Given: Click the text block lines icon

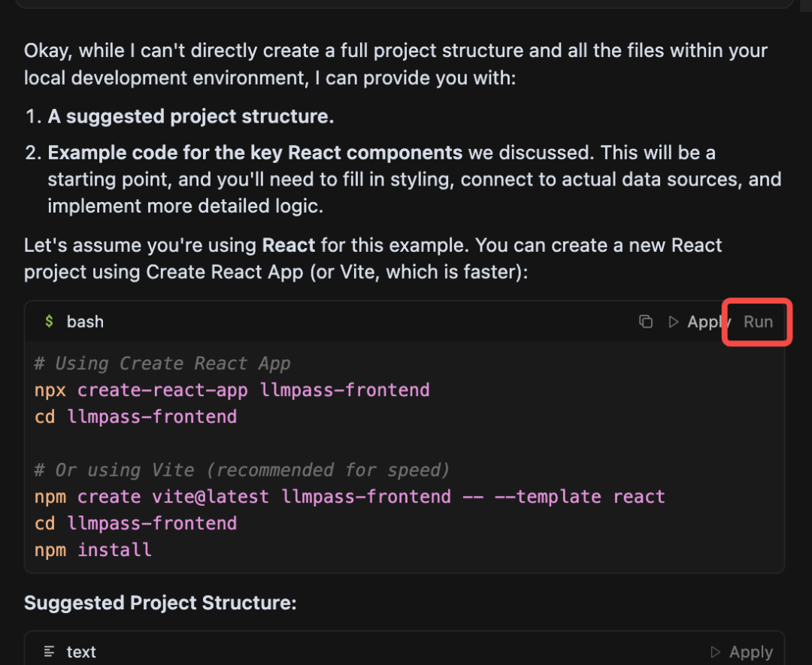Looking at the screenshot, I should pyautogui.click(x=50, y=651).
